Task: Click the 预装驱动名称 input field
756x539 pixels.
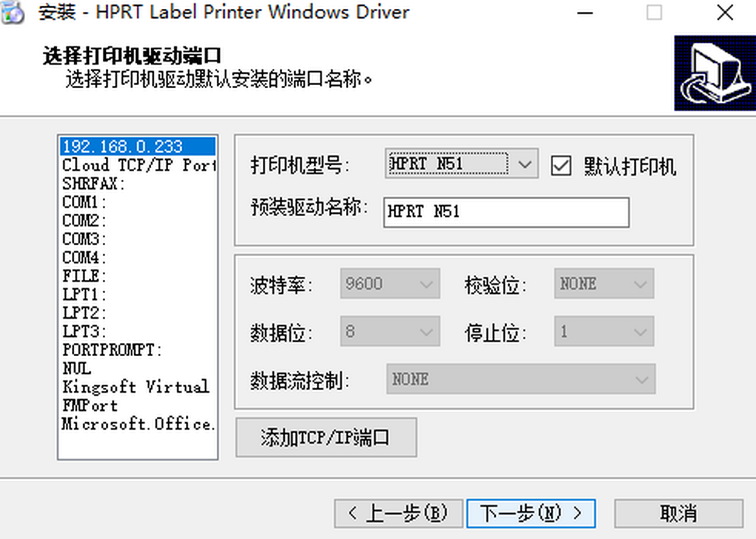Action: 507,212
